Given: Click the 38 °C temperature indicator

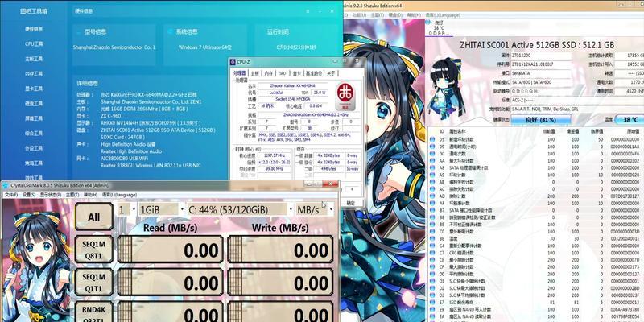Looking at the screenshot, I should [x=630, y=120].
